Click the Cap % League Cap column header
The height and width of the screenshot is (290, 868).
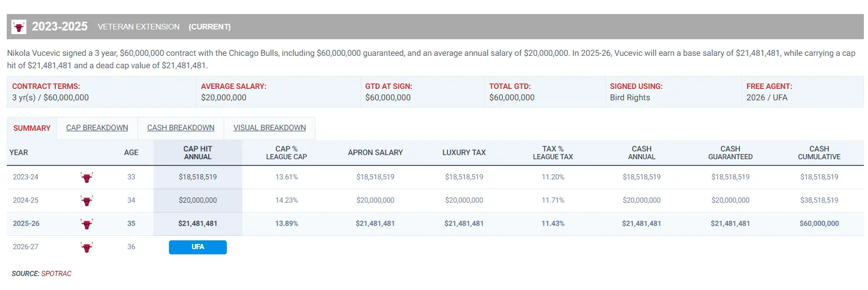[287, 152]
